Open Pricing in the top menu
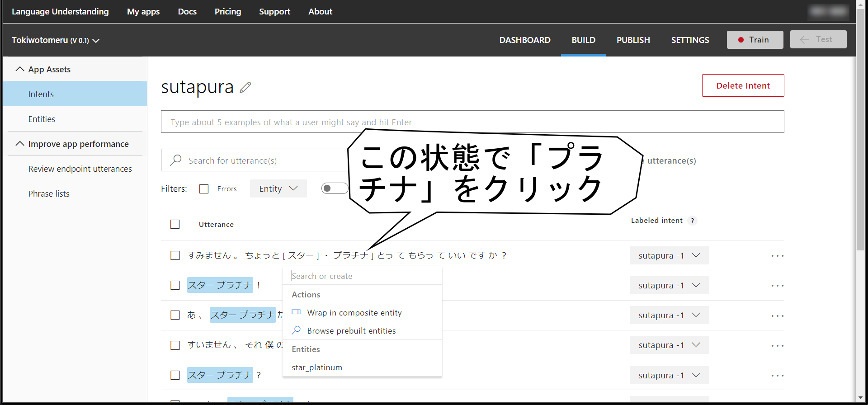 click(228, 12)
